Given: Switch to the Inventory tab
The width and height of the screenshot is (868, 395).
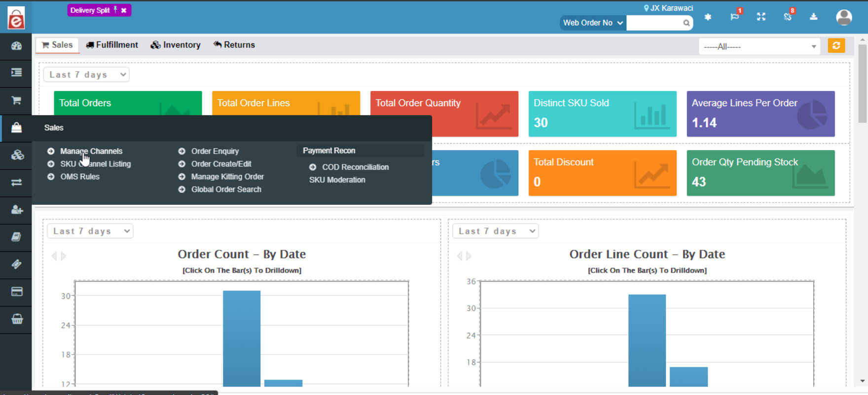Looking at the screenshot, I should [x=176, y=45].
